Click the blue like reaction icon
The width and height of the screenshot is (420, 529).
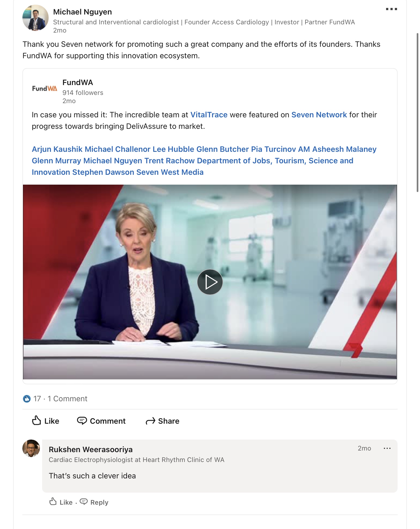coord(27,399)
